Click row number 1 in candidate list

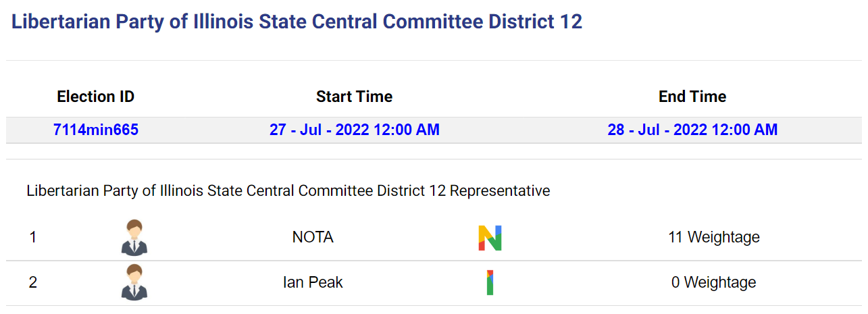[x=33, y=238]
